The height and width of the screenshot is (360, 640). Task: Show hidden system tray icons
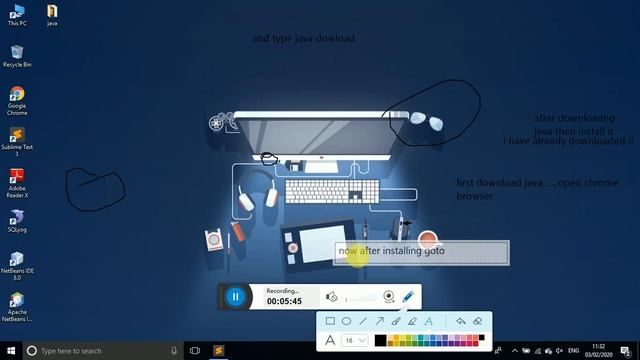[x=515, y=351]
